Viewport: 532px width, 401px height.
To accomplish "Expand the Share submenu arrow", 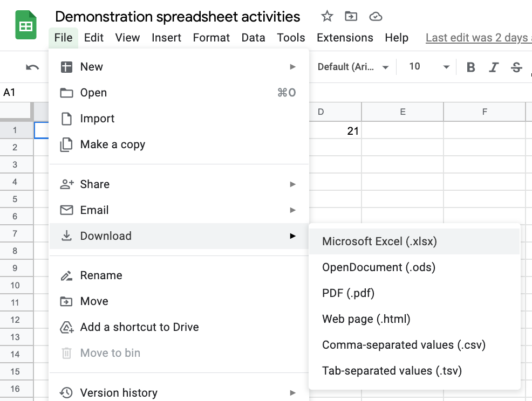I will (292, 184).
